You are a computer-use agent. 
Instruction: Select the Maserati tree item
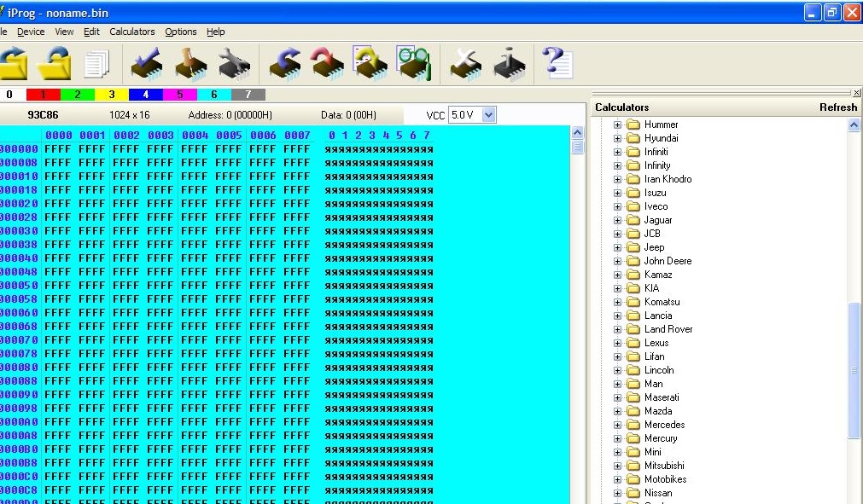coord(662,397)
